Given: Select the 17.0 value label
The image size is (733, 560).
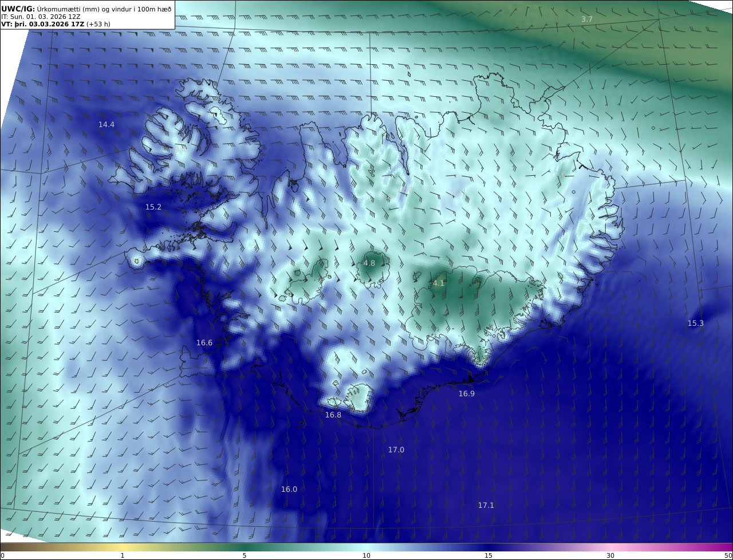Looking at the screenshot, I should (396, 450).
